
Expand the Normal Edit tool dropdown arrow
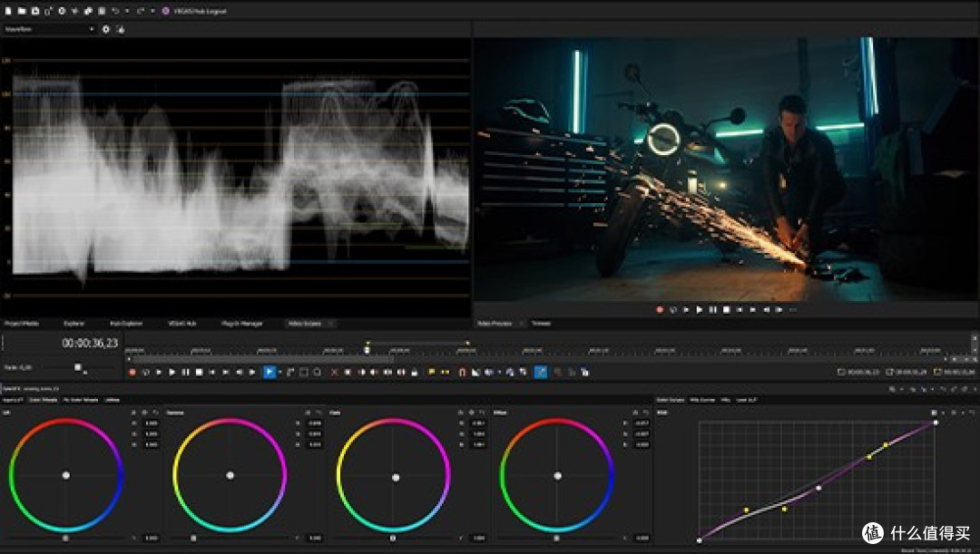pos(279,373)
